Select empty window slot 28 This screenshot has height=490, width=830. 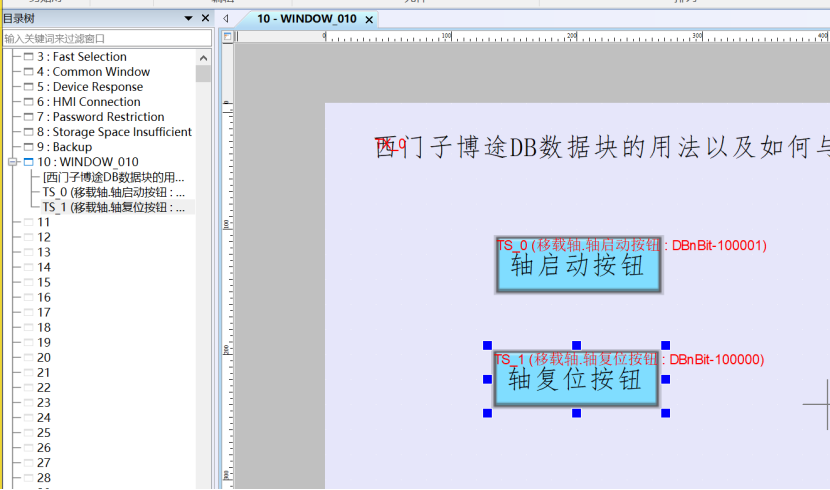44,478
